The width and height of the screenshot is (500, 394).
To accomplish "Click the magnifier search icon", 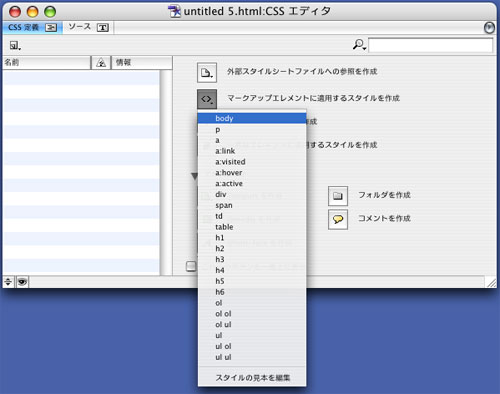I will [359, 45].
